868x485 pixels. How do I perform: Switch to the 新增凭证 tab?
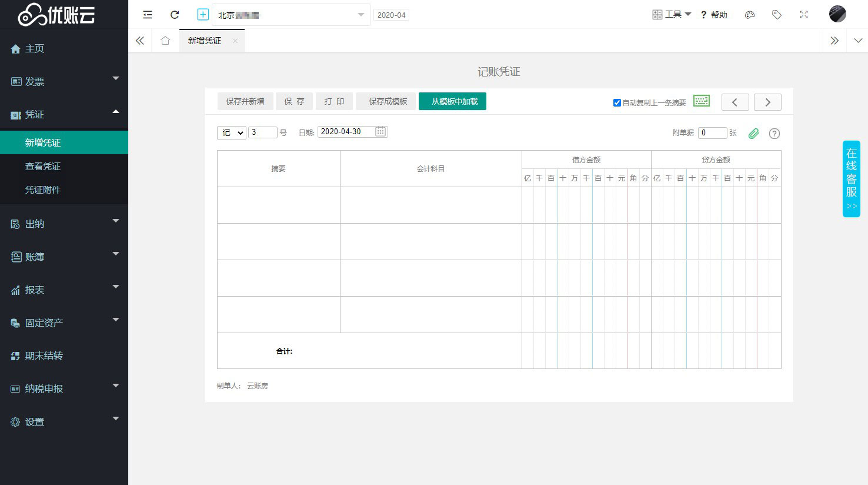pyautogui.click(x=205, y=41)
